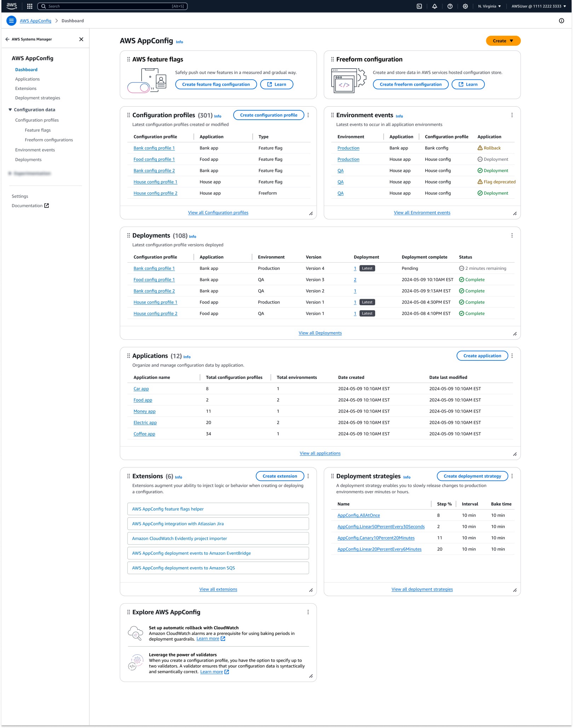Click the Configuration profiles resize handle

(311, 214)
